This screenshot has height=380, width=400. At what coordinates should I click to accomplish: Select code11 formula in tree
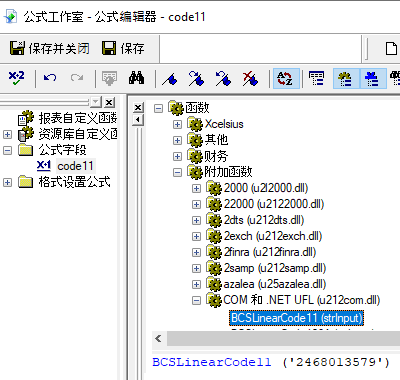75,166
